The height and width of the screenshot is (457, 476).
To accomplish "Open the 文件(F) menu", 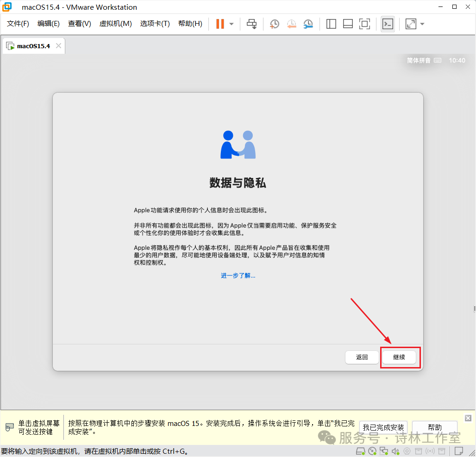I will coord(18,24).
